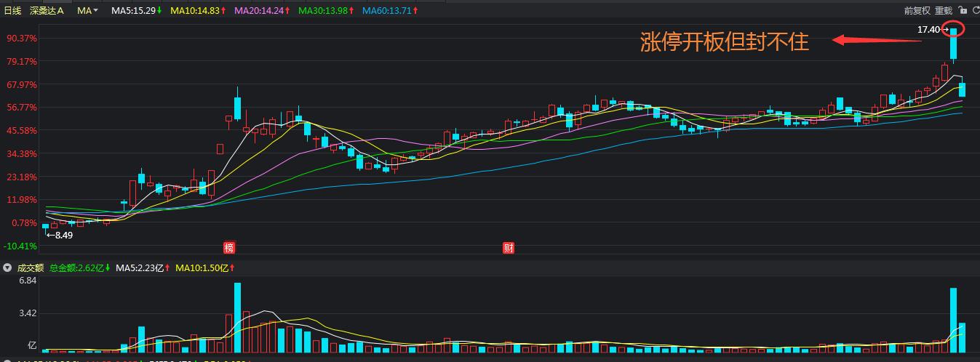Image resolution: width=980 pixels, height=362 pixels.
Task: Click the red 财 marker below the chart
Action: [x=509, y=247]
